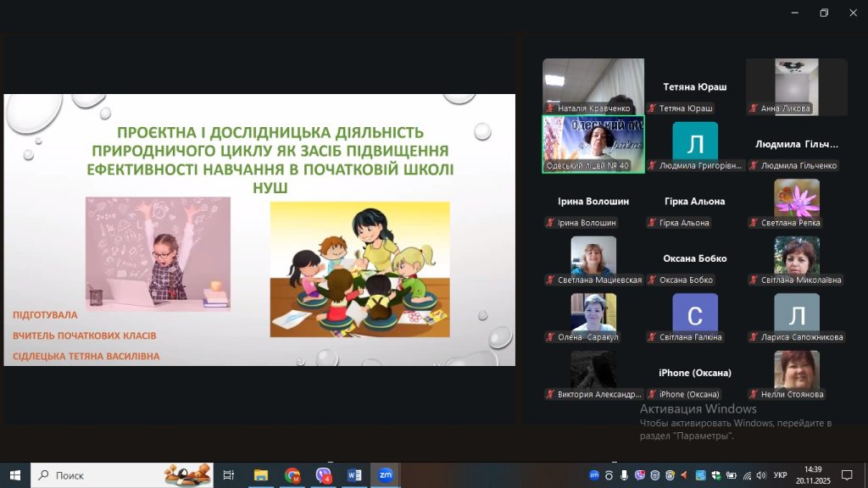Click the taskbar clock showing 14:39
Screen dimensions: 868x488
813,475
